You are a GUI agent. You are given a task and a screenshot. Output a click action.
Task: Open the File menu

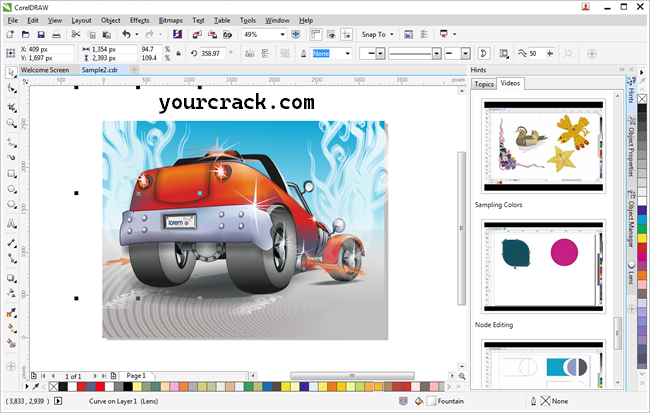tap(12, 20)
